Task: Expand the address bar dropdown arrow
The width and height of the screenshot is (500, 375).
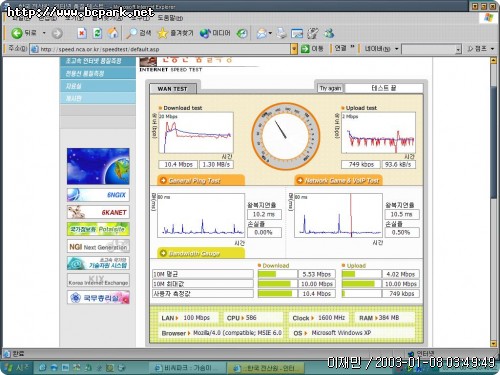Action: [294, 49]
